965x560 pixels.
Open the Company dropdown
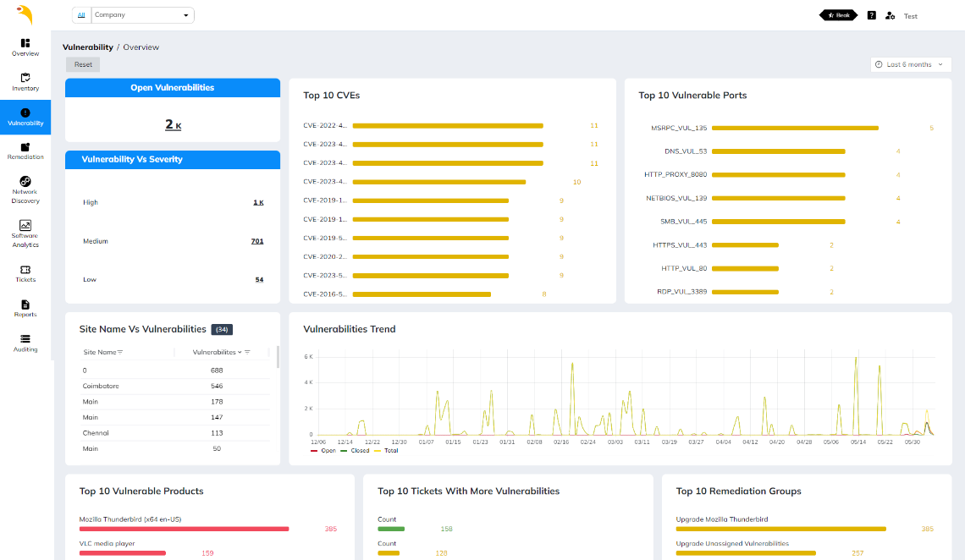[140, 14]
